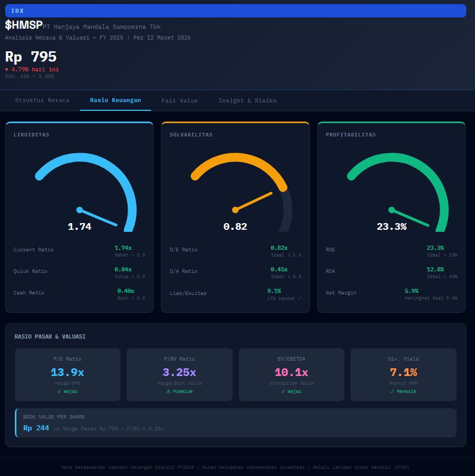Open the Div. Yield card
This screenshot has height=476, width=475.
[x=403, y=374]
